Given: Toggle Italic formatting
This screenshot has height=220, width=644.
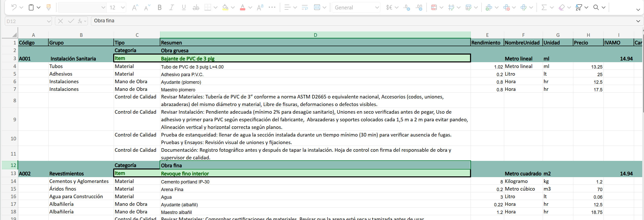Looking at the screenshot, I should [172, 8].
